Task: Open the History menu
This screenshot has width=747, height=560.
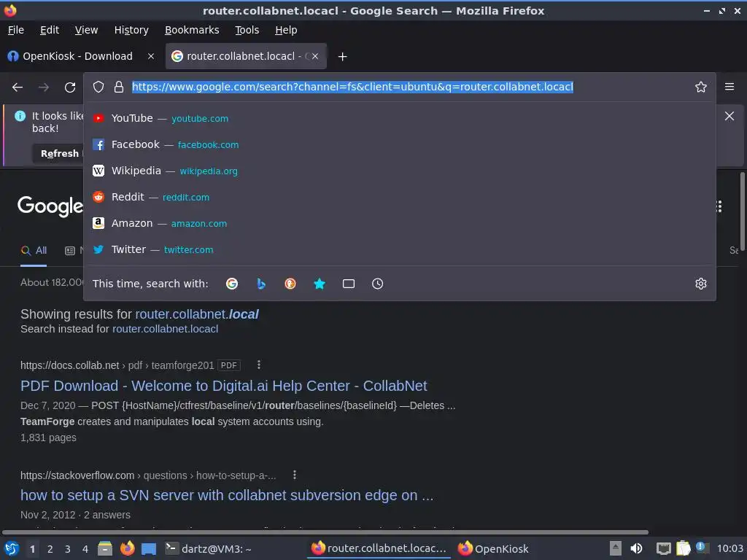Action: (x=131, y=30)
